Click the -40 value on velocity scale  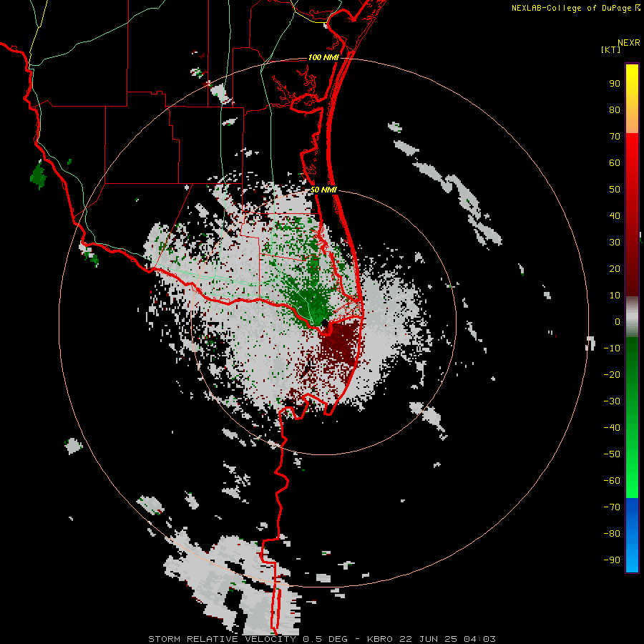tap(612, 428)
